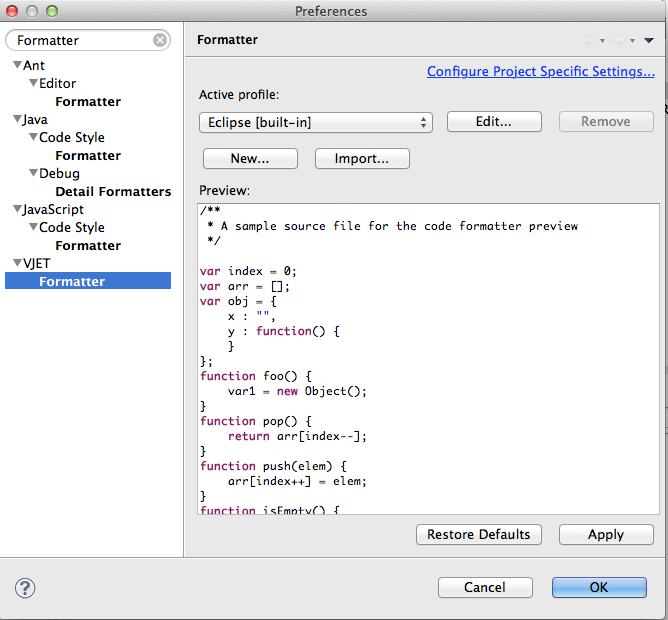Select Formatter under Ant Editor

pyautogui.click(x=88, y=102)
